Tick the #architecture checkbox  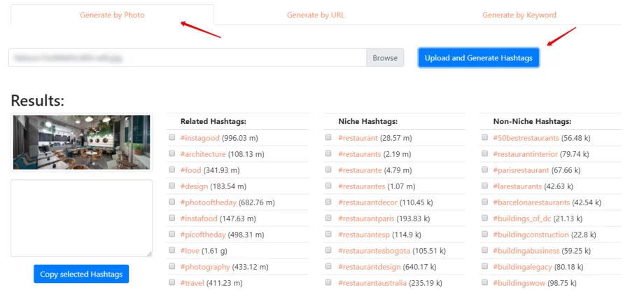point(172,154)
